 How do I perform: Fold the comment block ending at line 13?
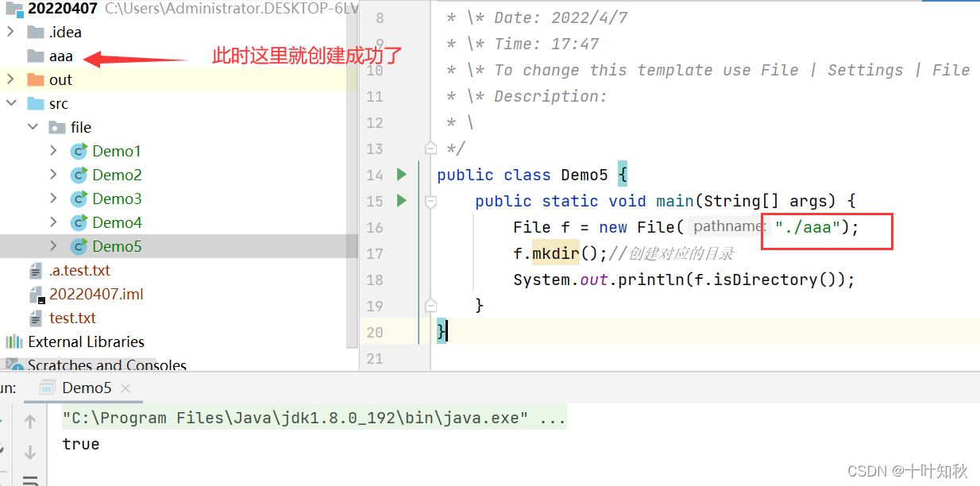pos(430,148)
